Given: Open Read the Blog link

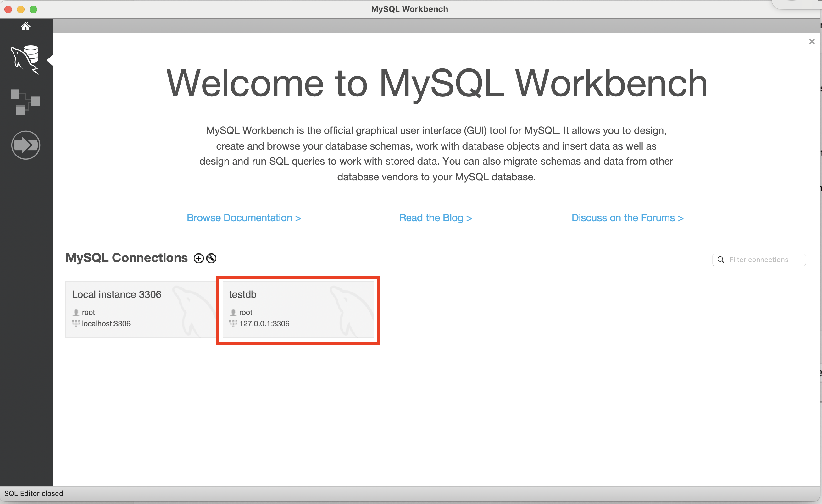Looking at the screenshot, I should 435,218.
